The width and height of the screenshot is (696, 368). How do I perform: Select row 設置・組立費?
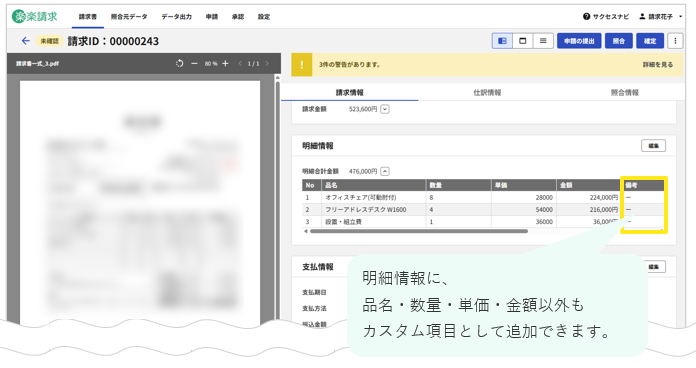(x=483, y=222)
